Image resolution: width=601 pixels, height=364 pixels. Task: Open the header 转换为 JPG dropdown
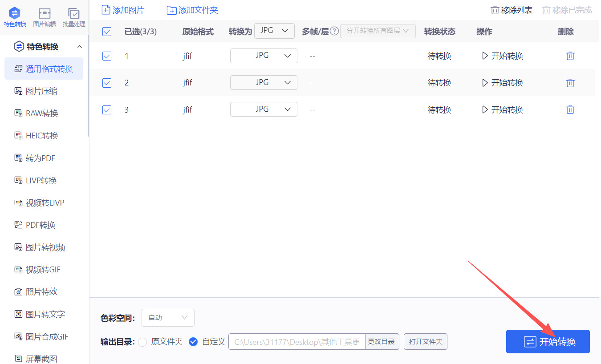(274, 31)
